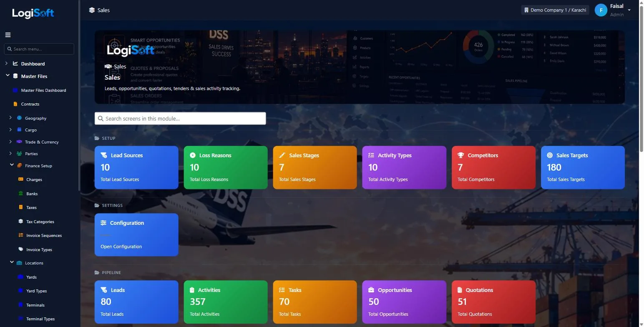Click the Trade & Currency icon

click(x=19, y=142)
